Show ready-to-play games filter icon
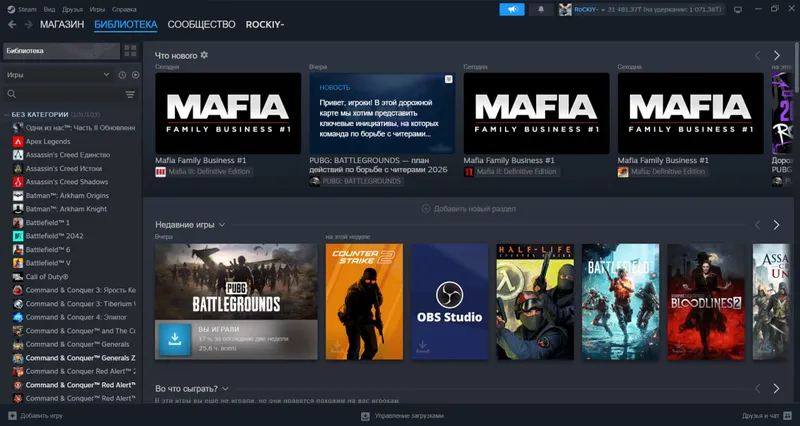 [135, 75]
